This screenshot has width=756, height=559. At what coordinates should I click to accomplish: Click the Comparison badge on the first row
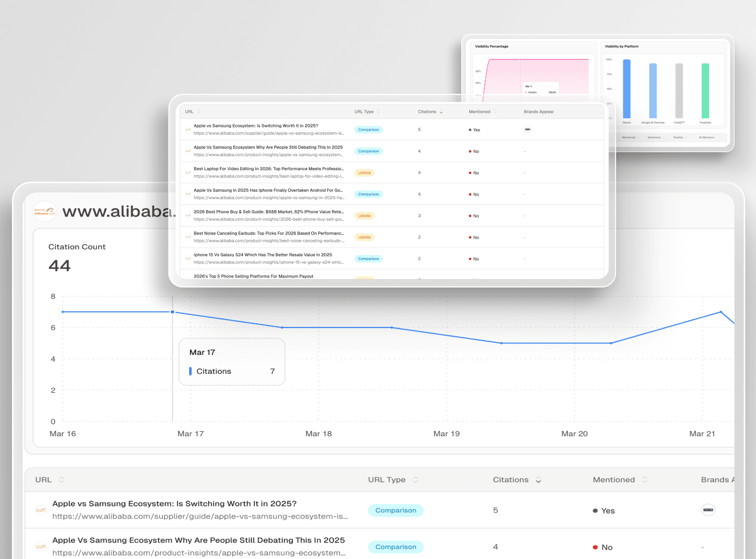pyautogui.click(x=395, y=510)
